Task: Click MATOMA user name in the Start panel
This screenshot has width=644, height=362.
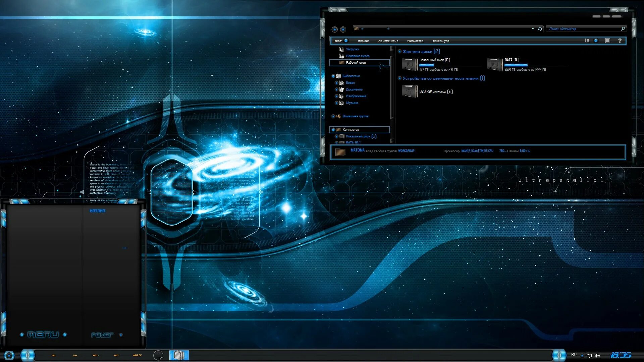Action: [97, 211]
